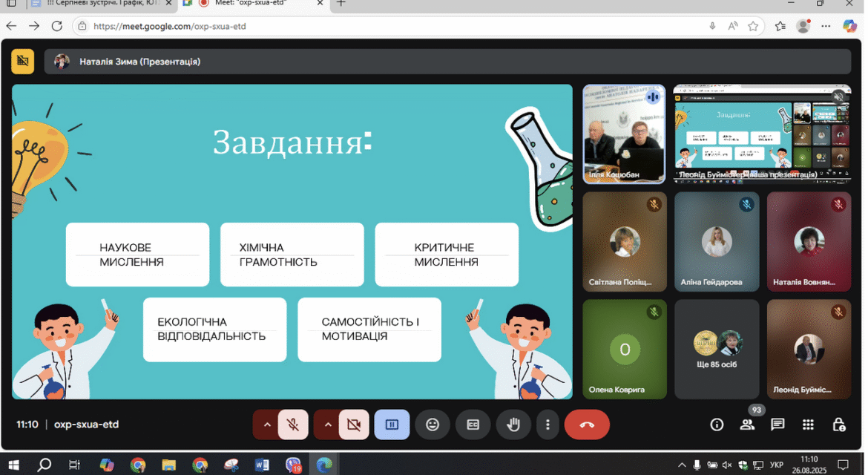Open the emoji reactions button
The image size is (868, 475).
click(433, 425)
